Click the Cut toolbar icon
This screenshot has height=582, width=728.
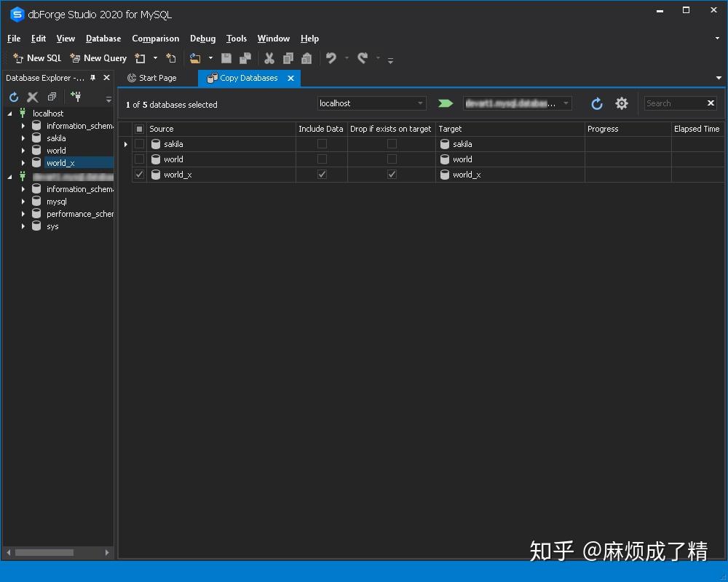coord(269,57)
